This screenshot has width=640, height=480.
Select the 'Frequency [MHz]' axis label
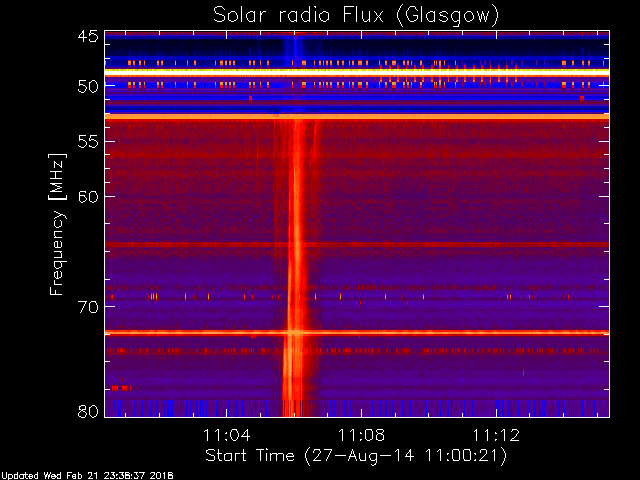[x=57, y=224]
